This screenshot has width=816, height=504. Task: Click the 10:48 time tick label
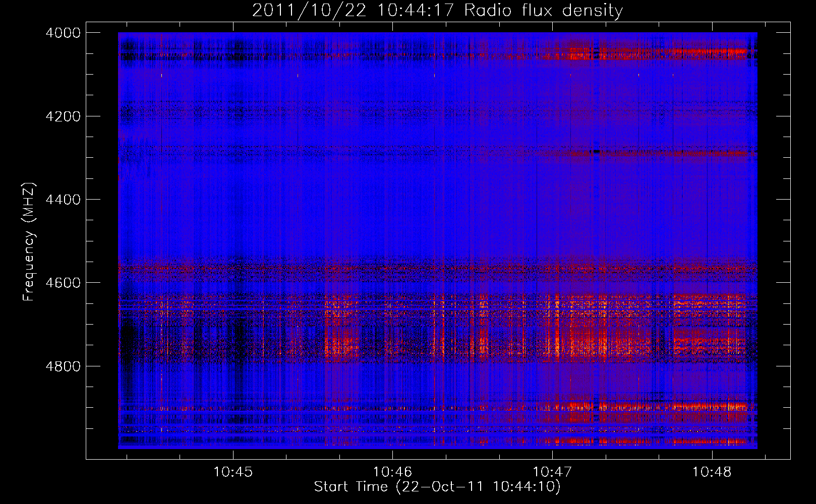[x=712, y=472]
